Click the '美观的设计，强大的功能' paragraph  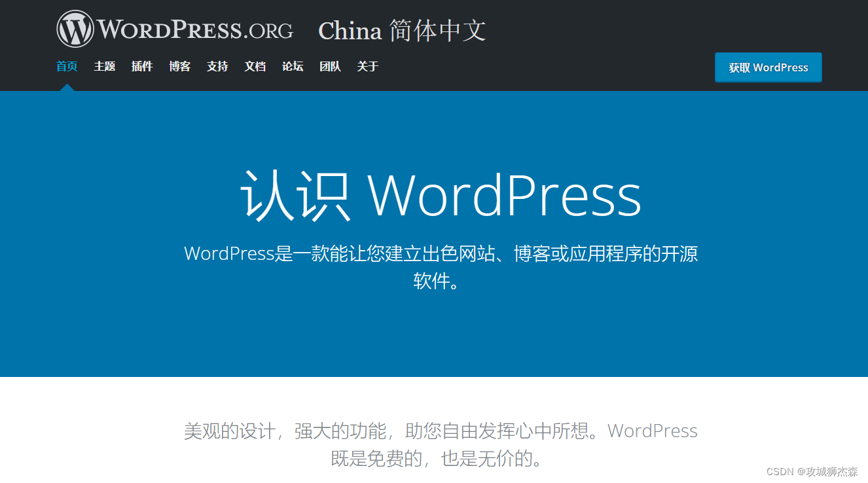click(x=441, y=444)
